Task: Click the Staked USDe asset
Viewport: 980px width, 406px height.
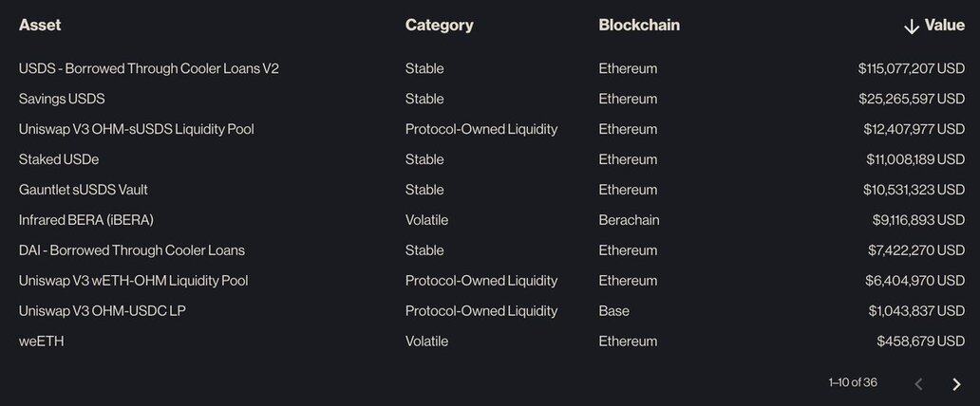Action: point(59,159)
